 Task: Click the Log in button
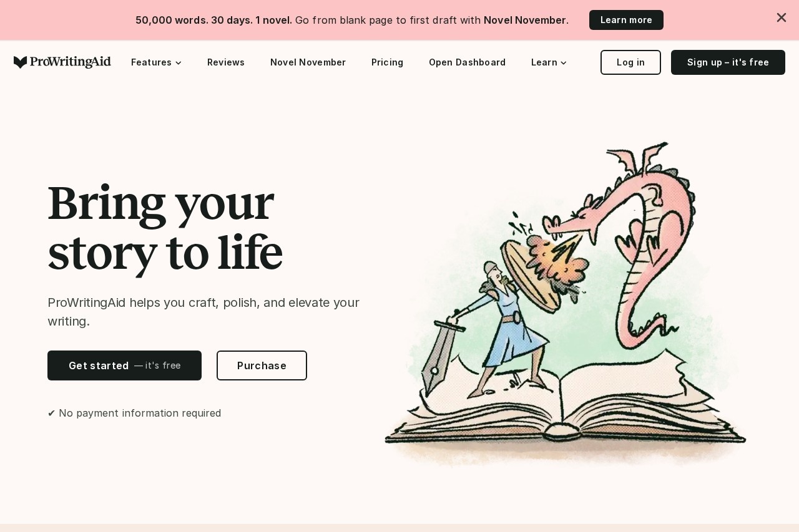tap(630, 62)
